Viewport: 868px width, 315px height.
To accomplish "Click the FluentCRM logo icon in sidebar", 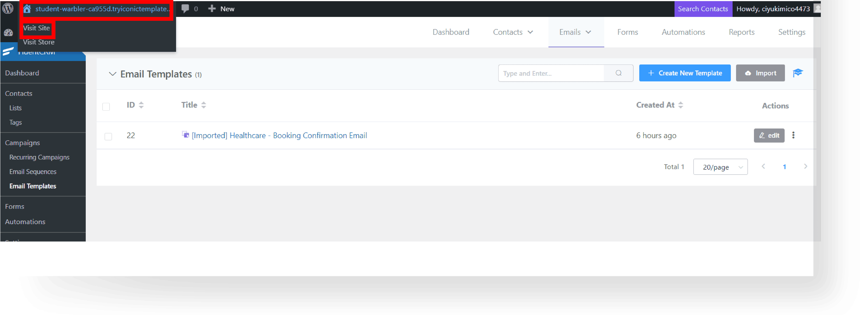I will pyautogui.click(x=8, y=52).
